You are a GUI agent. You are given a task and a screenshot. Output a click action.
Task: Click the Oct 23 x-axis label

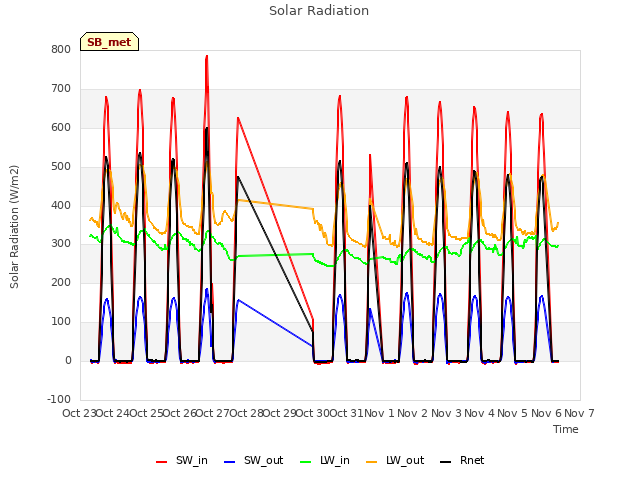[x=80, y=413]
